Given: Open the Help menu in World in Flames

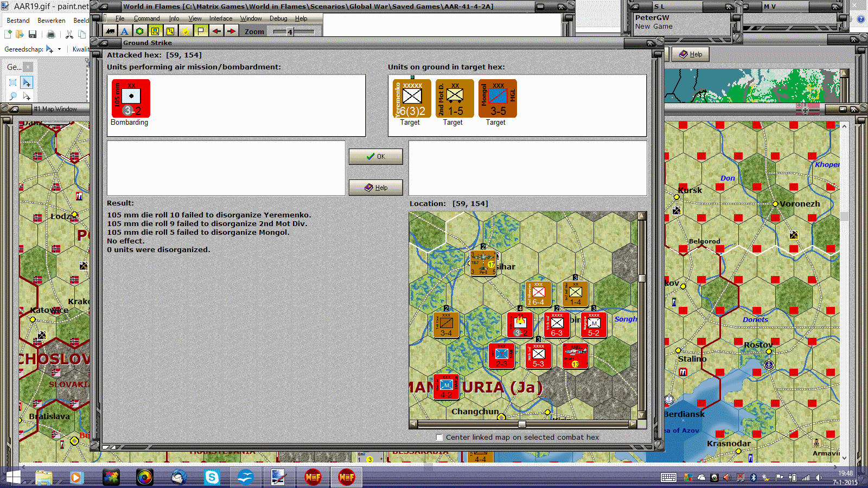Looking at the screenshot, I should click(x=301, y=18).
